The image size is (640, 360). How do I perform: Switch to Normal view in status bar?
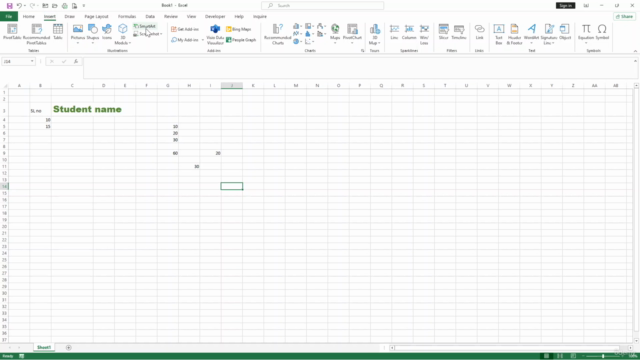pyautogui.click(x=547, y=356)
